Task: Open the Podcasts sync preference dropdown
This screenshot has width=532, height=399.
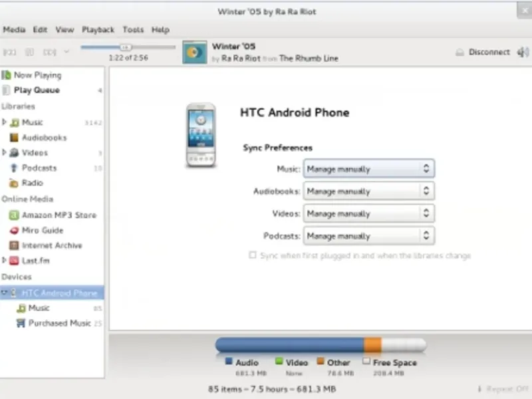Action: (x=369, y=236)
